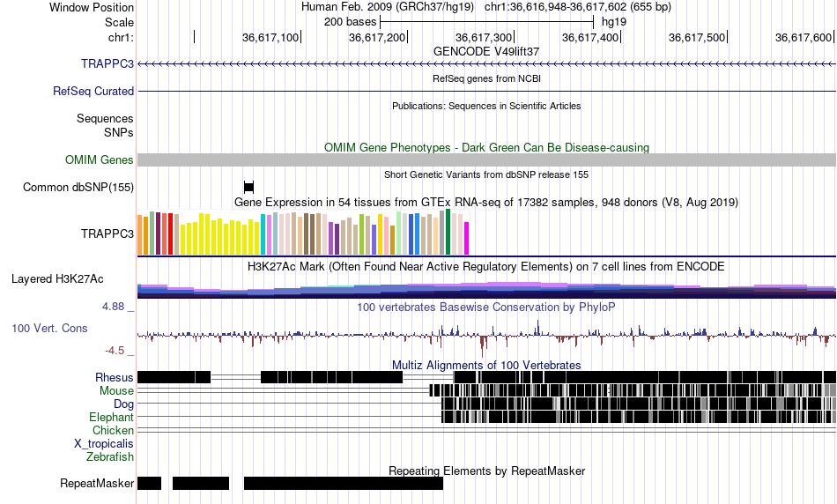This screenshot has width=837, height=504.
Task: Click the gray OMIM Genes bar
Action: click(487, 159)
